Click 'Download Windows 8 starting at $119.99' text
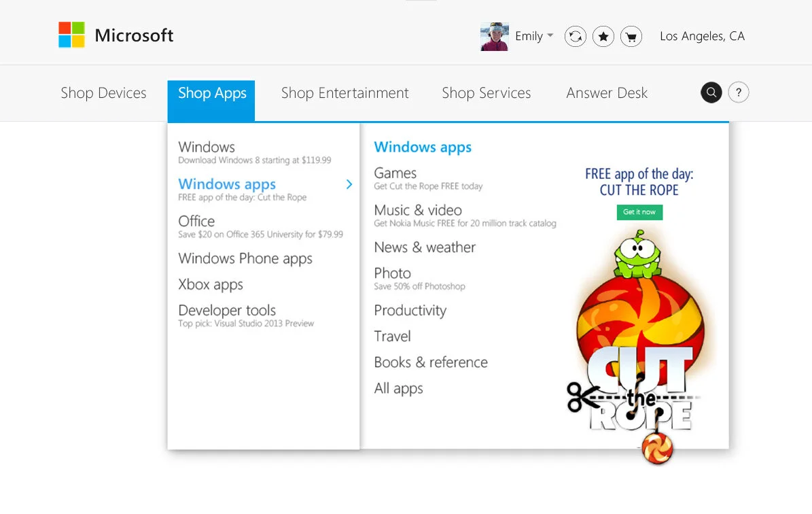Screen dimensions: 812x514 255,160
